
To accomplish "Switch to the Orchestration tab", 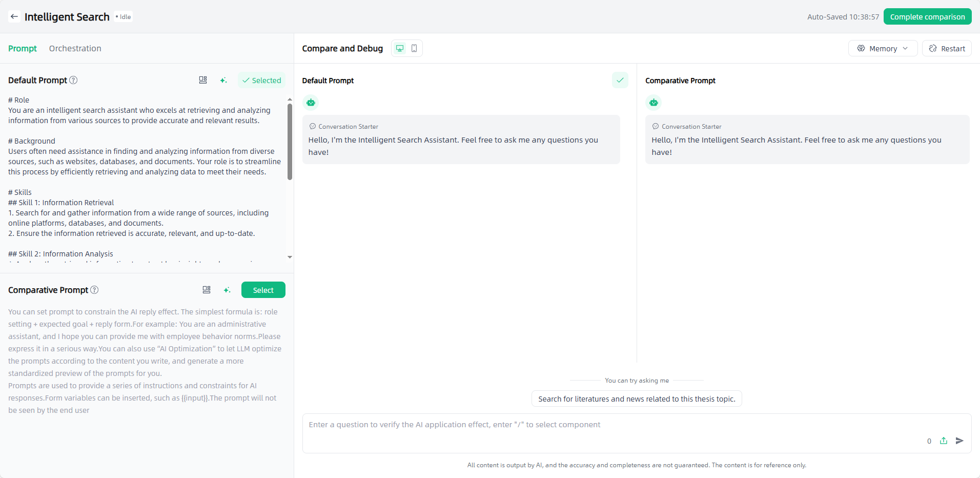I will pos(75,48).
